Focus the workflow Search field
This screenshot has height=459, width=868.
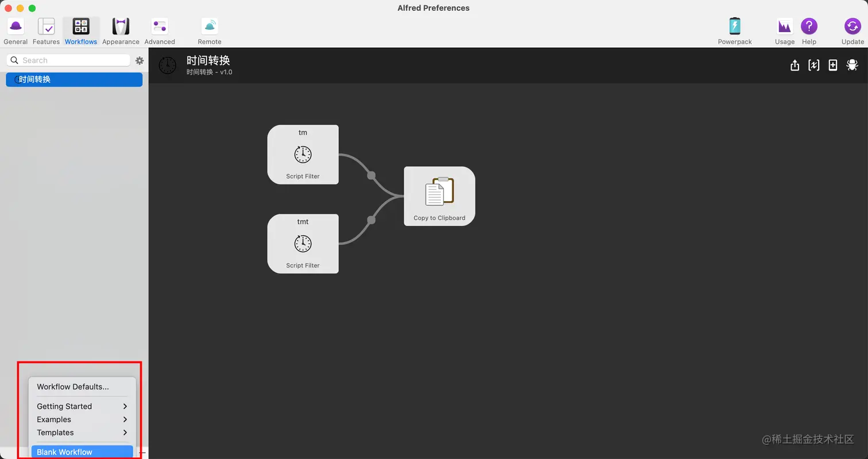pyautogui.click(x=68, y=60)
